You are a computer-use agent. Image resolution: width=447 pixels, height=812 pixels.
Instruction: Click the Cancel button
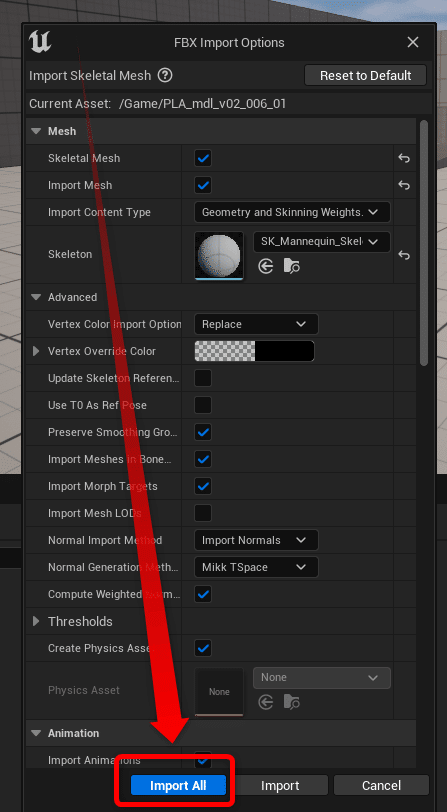coord(381,786)
